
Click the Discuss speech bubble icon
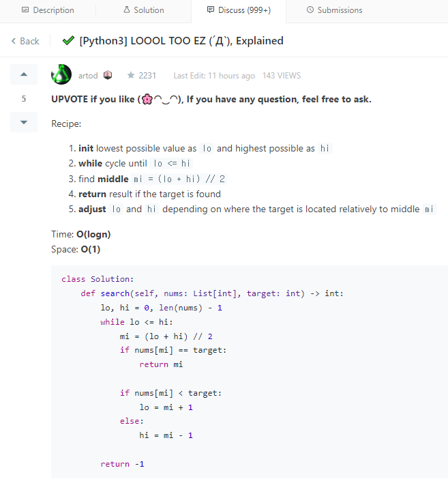click(211, 10)
